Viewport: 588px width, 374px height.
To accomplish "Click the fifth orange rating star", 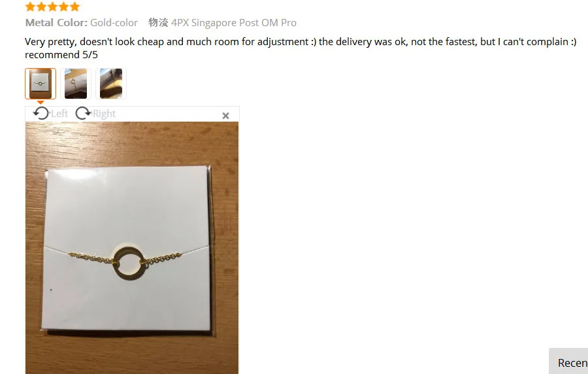I will point(75,7).
